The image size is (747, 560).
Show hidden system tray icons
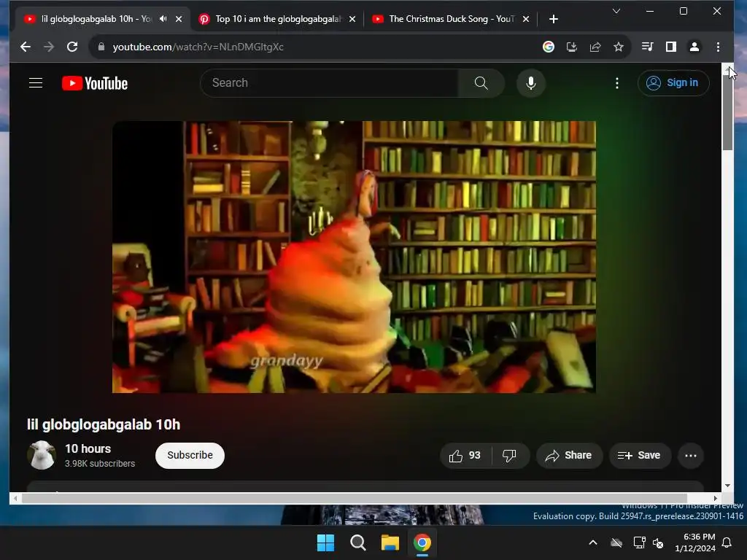(x=592, y=542)
